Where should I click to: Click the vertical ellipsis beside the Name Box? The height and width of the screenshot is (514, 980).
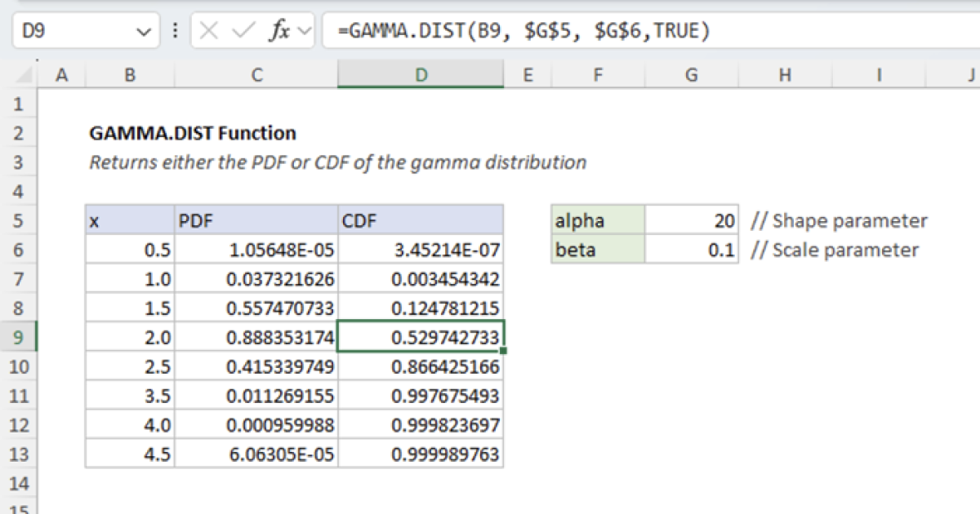[174, 30]
